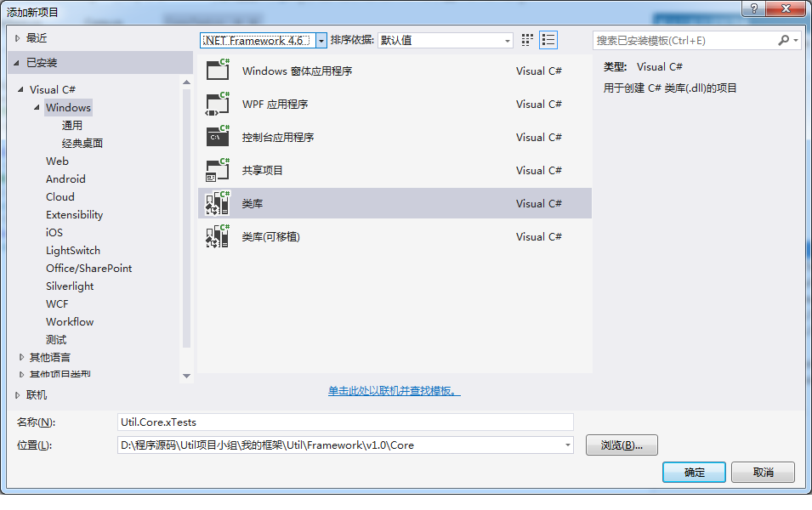The image size is (812, 510).
Task: Collapse the Visual C# tree node
Action: tap(20, 89)
